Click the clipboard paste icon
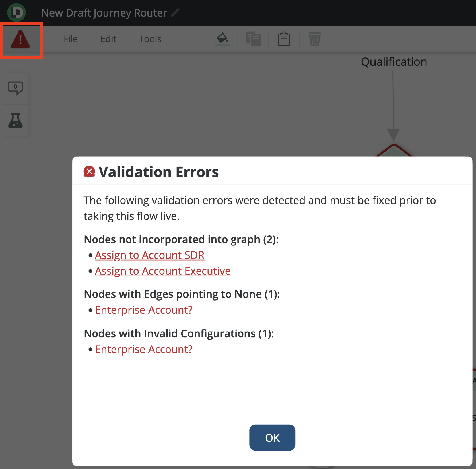This screenshot has height=469, width=476. (284, 39)
